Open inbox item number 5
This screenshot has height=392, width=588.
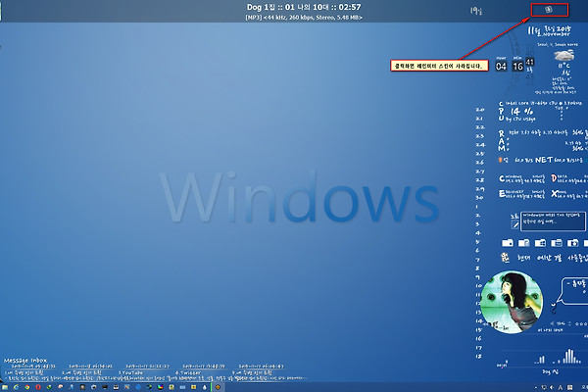[x=252, y=372]
